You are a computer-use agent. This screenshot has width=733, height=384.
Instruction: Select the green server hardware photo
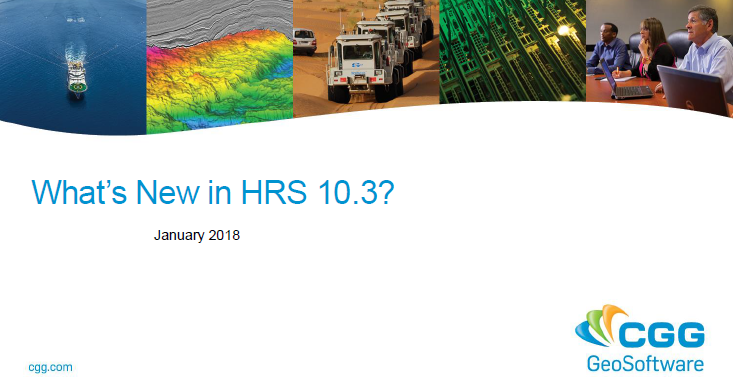pyautogui.click(x=512, y=51)
